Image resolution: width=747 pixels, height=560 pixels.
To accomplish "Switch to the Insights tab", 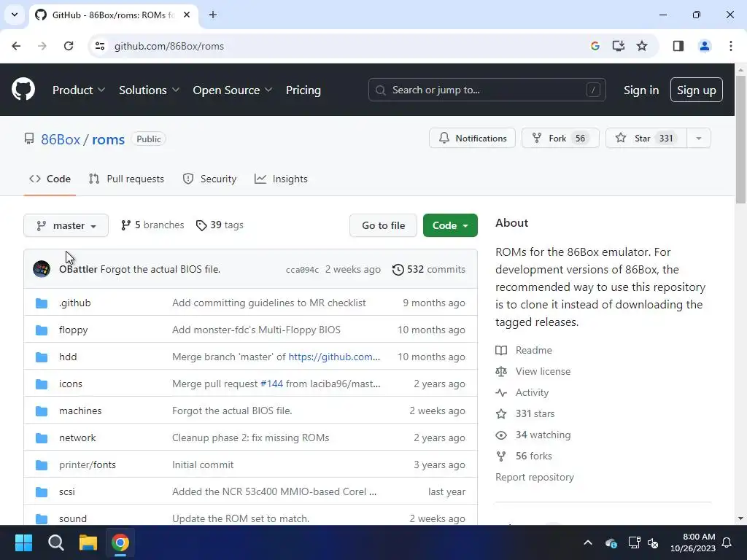I will point(281,179).
